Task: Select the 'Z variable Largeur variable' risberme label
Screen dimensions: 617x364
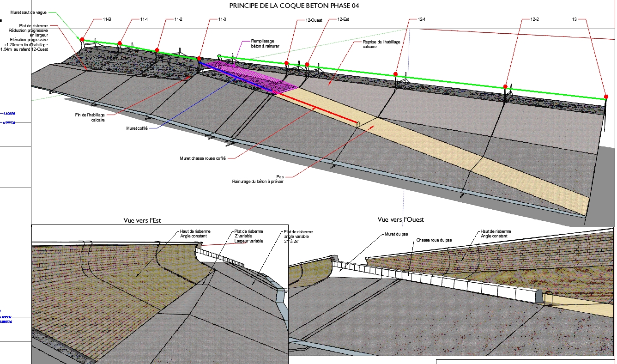Action: pos(249,239)
